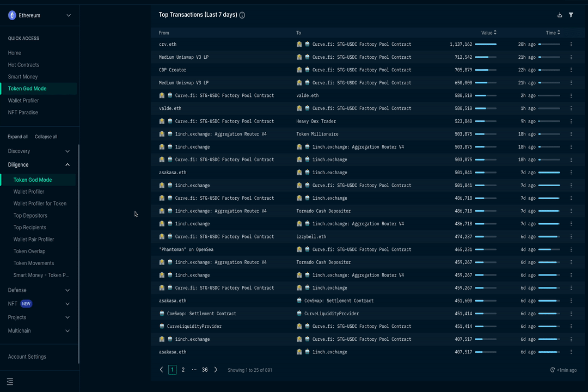This screenshot has width=588, height=392.
Task: Open three-dot menu for CowSwap to CurveLiquidityProvider row
Action: [x=571, y=314]
